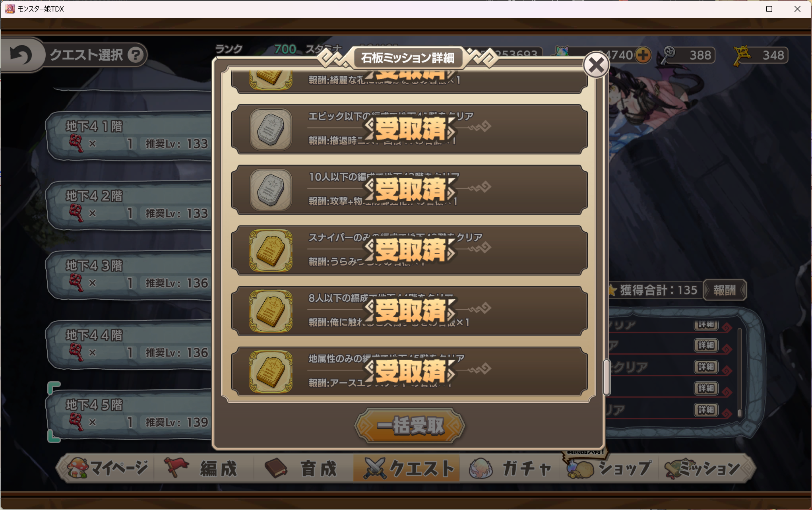Click the 報酬 button next to 獲得合計
This screenshot has width=812, height=510.
click(724, 290)
